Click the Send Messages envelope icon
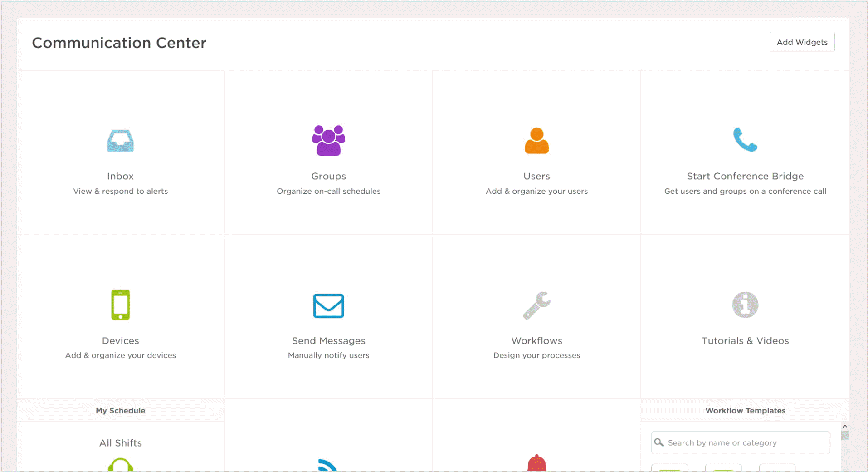The height and width of the screenshot is (472, 868). point(328,305)
